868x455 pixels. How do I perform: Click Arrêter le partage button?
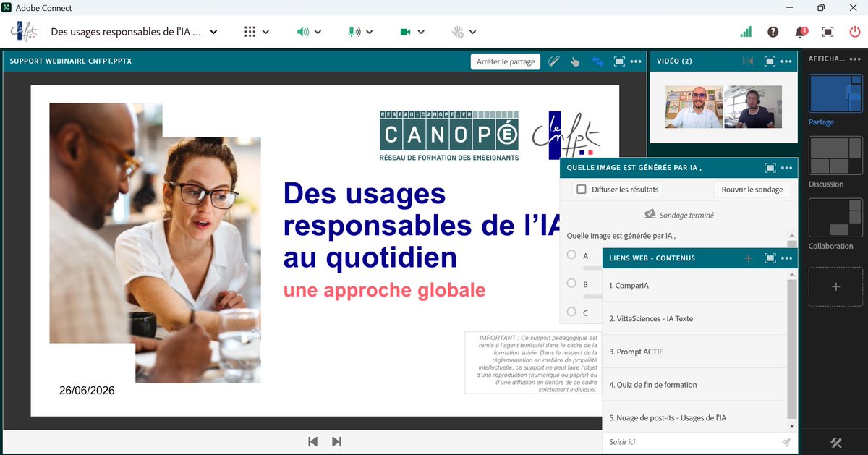point(505,61)
